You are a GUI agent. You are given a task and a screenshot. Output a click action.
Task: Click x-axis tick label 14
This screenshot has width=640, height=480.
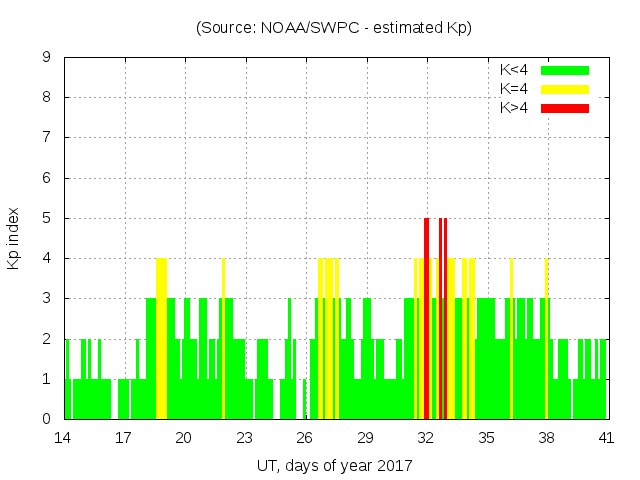63,438
